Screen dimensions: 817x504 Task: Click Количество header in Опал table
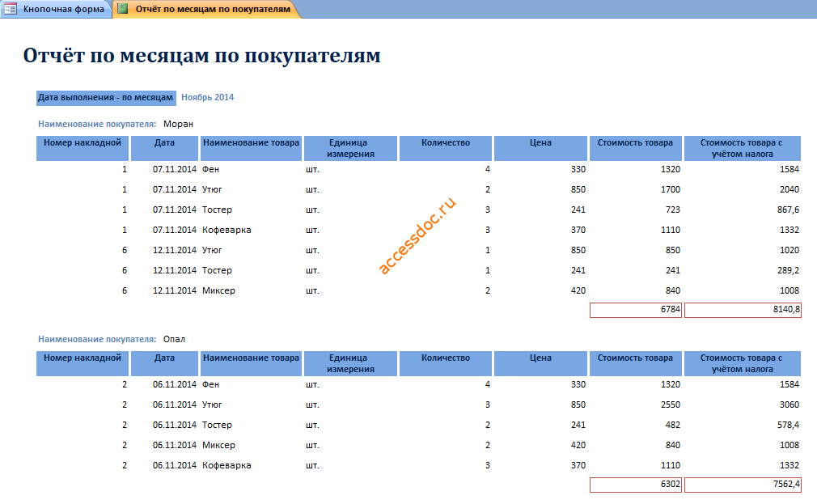pos(446,363)
